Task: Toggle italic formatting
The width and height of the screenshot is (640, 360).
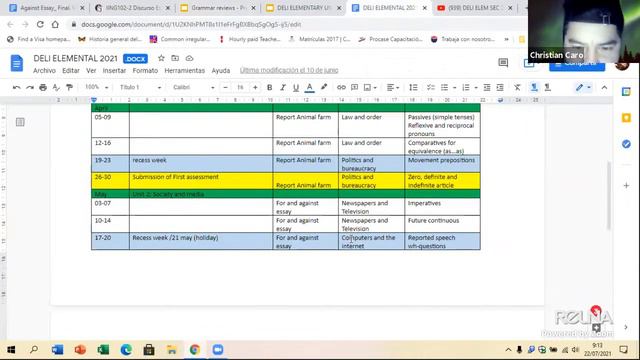Action: pyautogui.click(x=282, y=87)
